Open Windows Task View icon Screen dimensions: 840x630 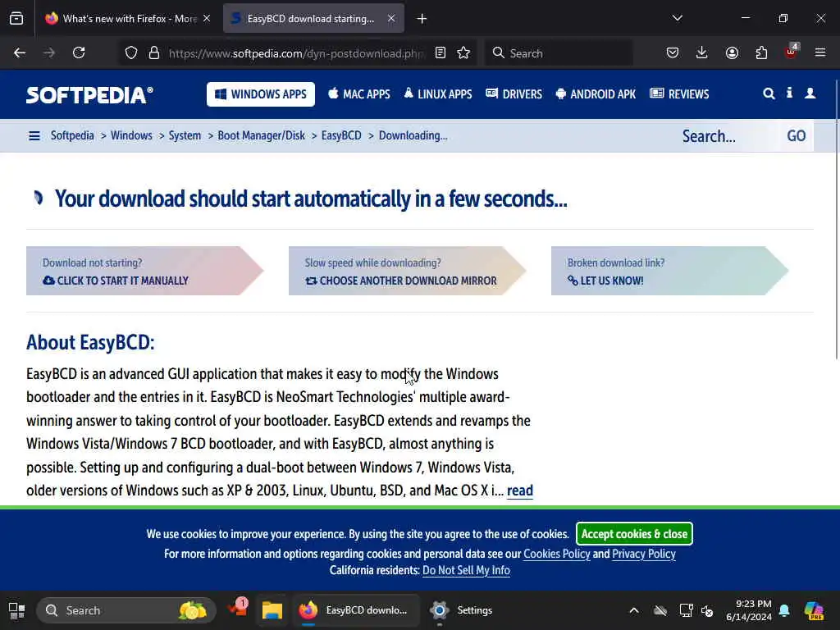click(16, 610)
